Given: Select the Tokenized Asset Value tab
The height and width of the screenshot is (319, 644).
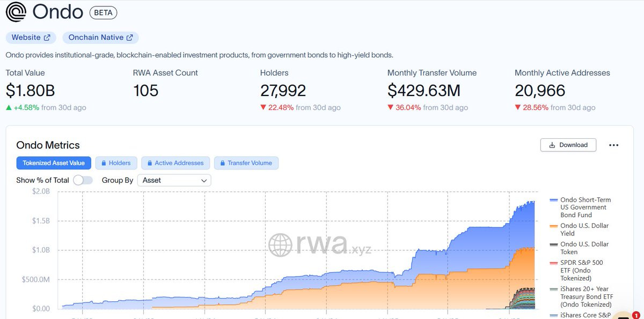Looking at the screenshot, I should click(54, 163).
